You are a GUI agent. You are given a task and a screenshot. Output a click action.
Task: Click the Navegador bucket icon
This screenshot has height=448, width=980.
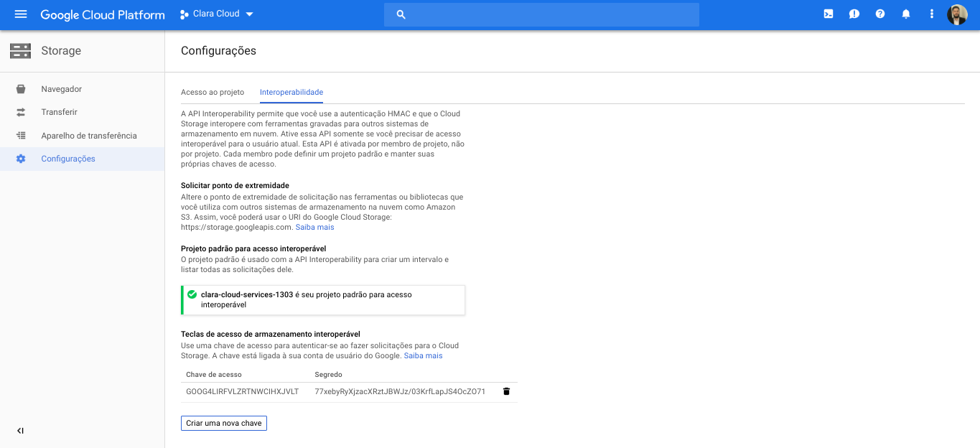click(21, 89)
